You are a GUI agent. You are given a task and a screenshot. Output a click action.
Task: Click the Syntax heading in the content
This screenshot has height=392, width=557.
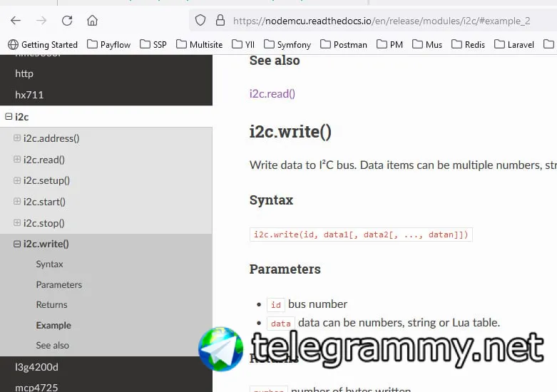tap(271, 200)
